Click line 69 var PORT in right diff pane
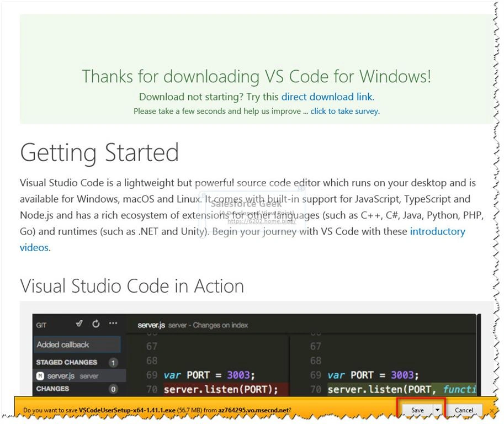 tap(373, 375)
